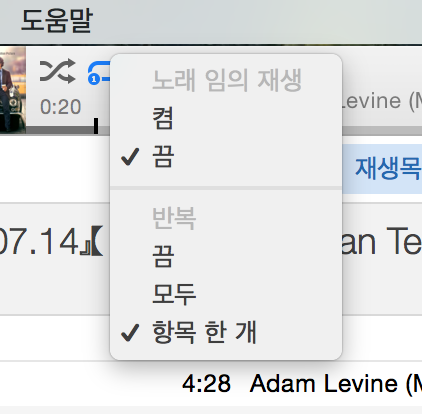The image size is (422, 414).
Task: Open the 도움말 menu in the menu bar
Action: (56, 21)
